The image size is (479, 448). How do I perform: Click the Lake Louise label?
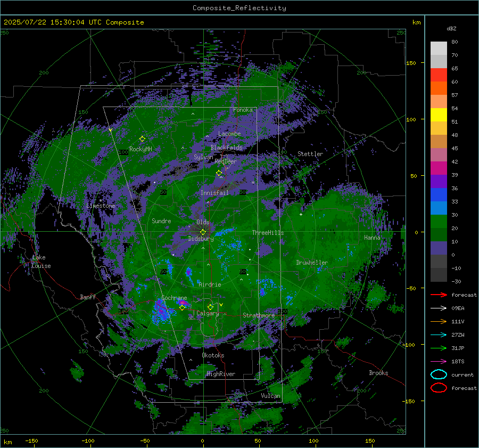(x=42, y=262)
